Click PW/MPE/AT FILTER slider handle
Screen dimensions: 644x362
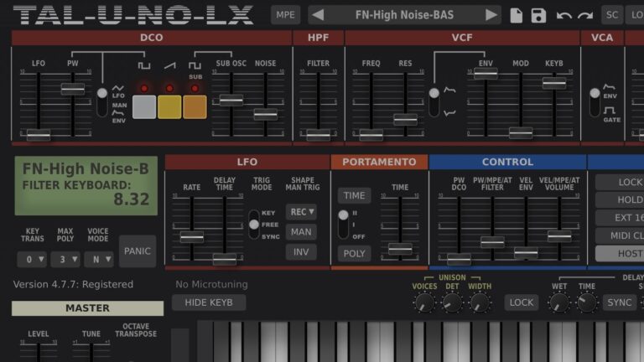(492, 241)
